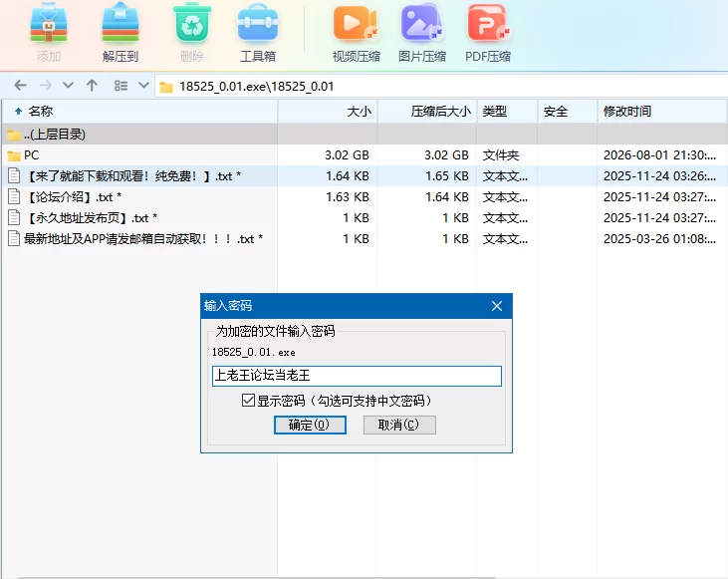The width and height of the screenshot is (728, 579).
Task: Click the 添加 (Add) toolbar icon
Action: pyautogui.click(x=49, y=23)
